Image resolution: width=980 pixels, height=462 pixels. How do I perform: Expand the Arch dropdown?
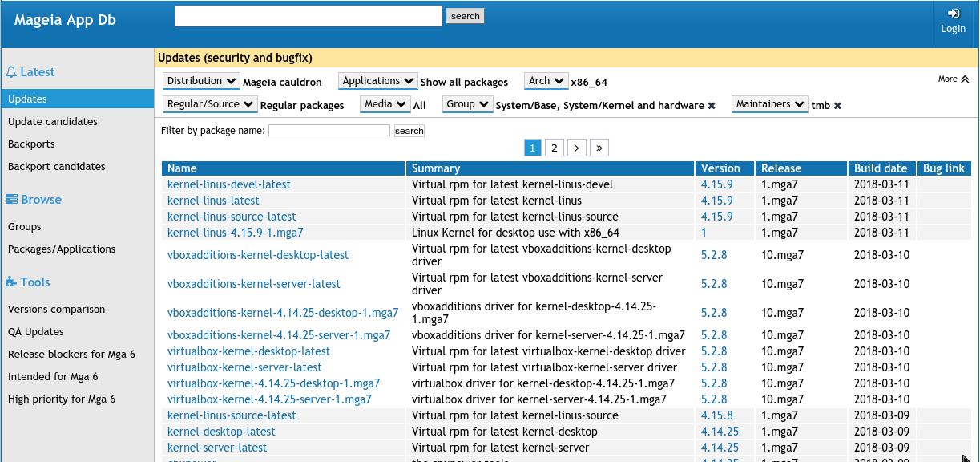(546, 81)
